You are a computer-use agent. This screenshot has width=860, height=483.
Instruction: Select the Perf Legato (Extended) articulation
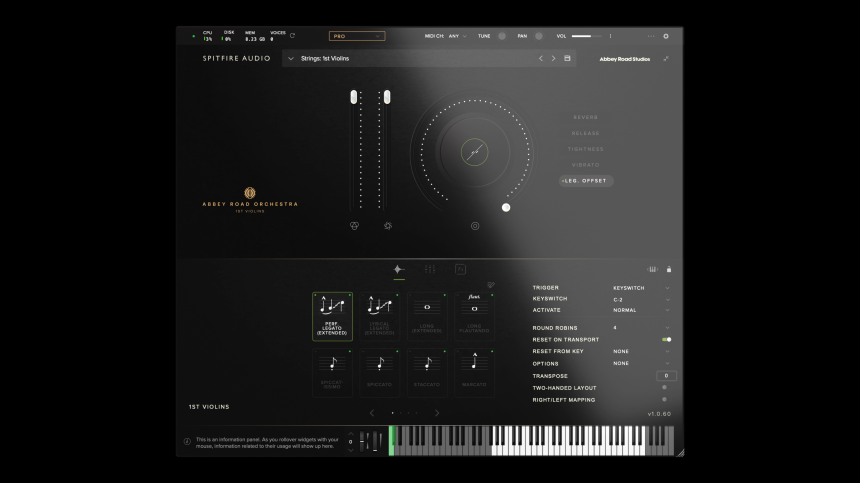point(332,316)
